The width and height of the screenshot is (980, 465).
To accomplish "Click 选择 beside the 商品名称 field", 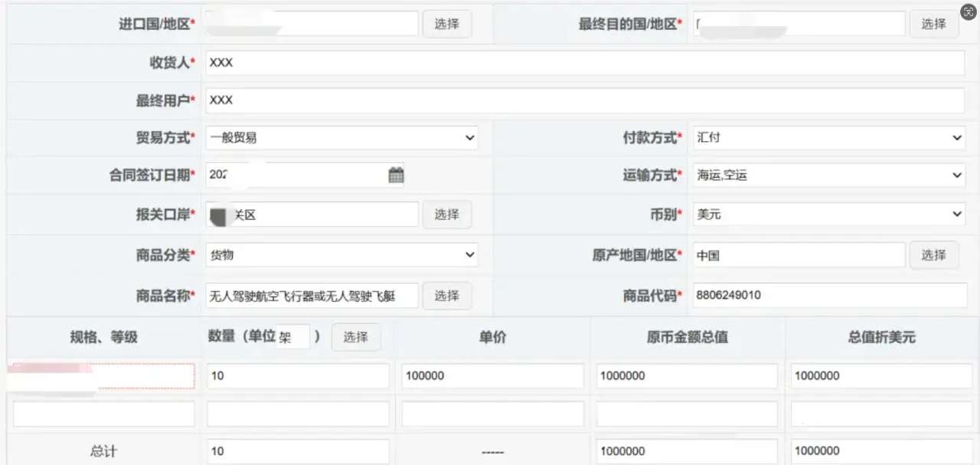I will tap(446, 296).
